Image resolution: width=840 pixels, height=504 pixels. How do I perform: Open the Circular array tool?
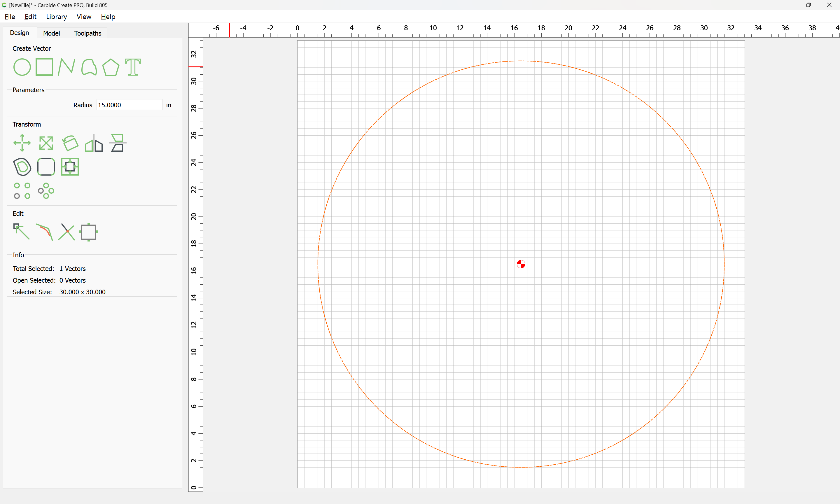pos(46,191)
